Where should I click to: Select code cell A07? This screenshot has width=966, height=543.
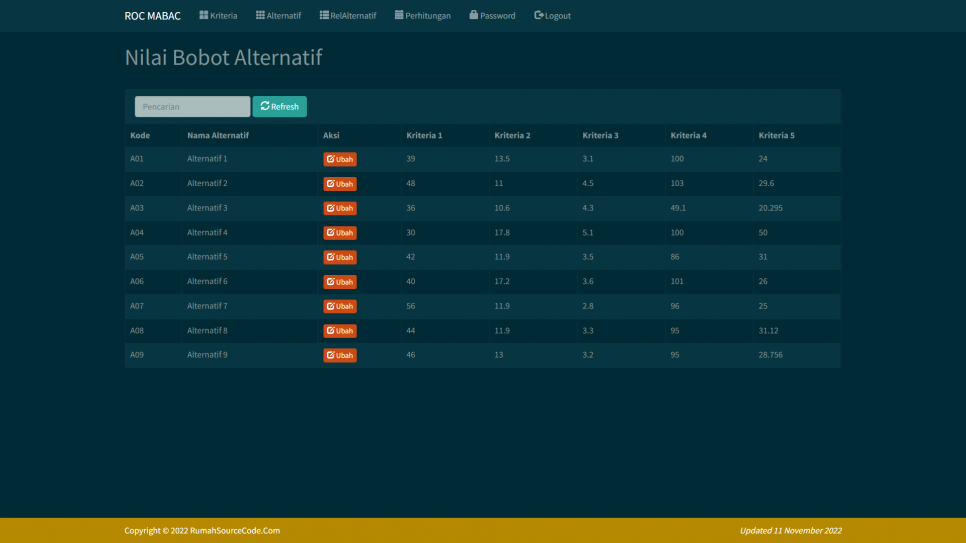[x=137, y=306]
